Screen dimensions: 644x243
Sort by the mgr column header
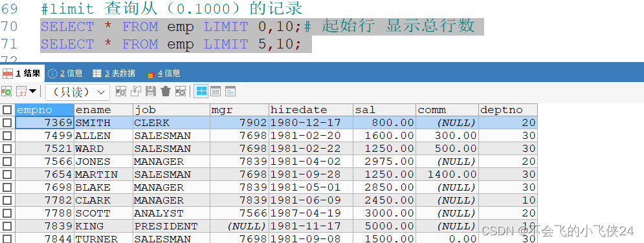tap(239, 110)
